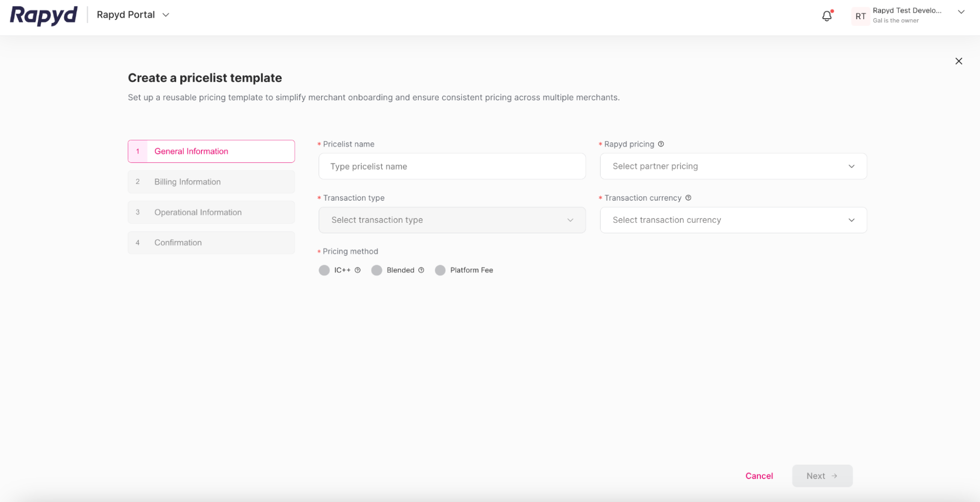Open the Rapyd Portal switcher menu
Screen dimensions: 980x502
pos(132,15)
